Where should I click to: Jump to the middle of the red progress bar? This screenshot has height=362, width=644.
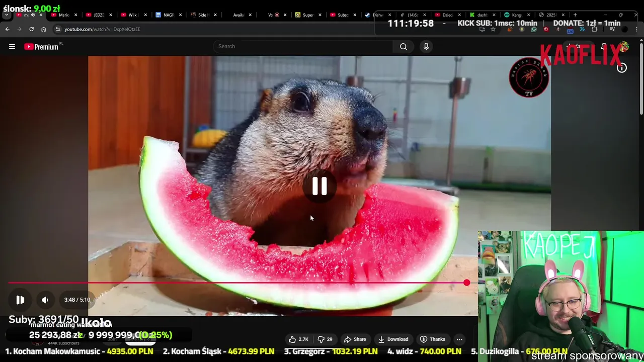coord(237,283)
